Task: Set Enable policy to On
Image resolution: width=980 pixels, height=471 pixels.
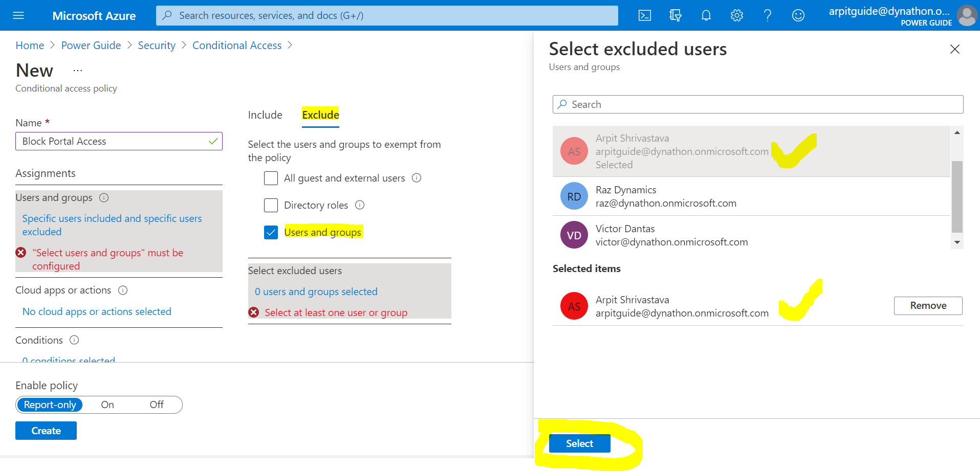Action: (107, 405)
